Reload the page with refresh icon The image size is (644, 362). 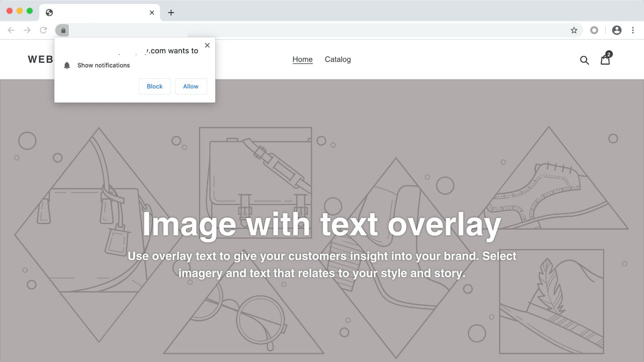click(43, 30)
